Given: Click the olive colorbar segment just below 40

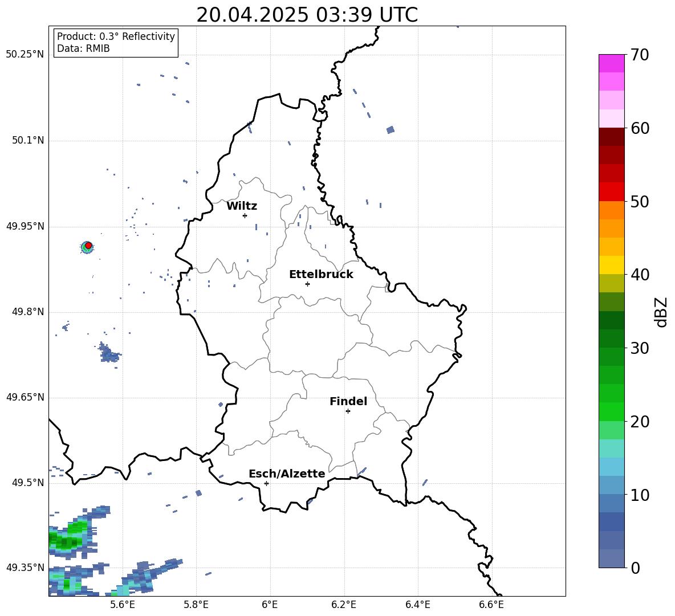Looking at the screenshot, I should click(611, 283).
